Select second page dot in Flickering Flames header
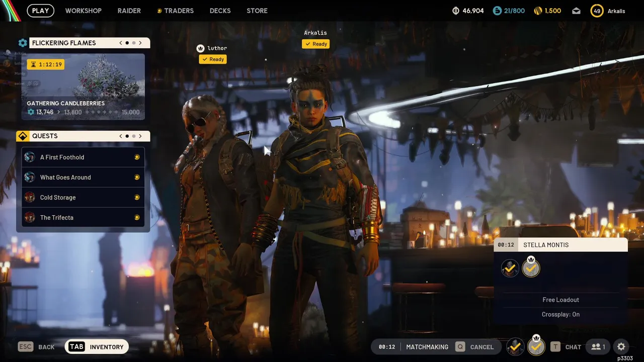 pyautogui.click(x=133, y=43)
